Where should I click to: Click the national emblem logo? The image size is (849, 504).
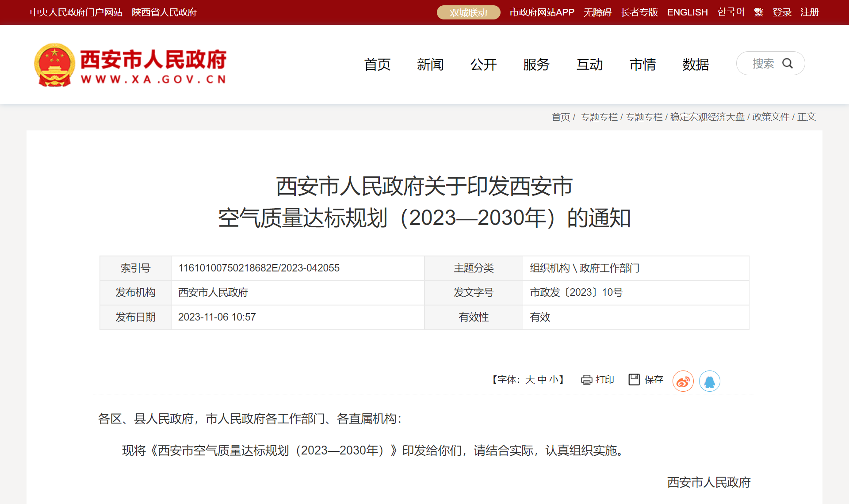pyautogui.click(x=54, y=65)
